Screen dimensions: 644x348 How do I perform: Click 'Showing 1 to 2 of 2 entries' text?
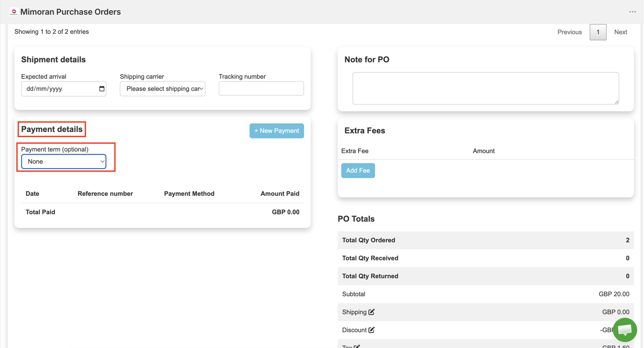coord(52,31)
